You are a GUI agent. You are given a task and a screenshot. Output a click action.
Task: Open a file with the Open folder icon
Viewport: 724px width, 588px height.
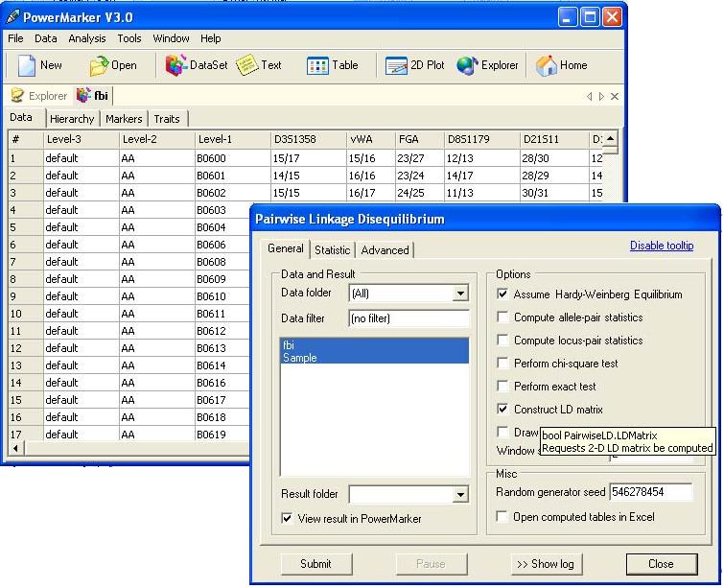99,65
